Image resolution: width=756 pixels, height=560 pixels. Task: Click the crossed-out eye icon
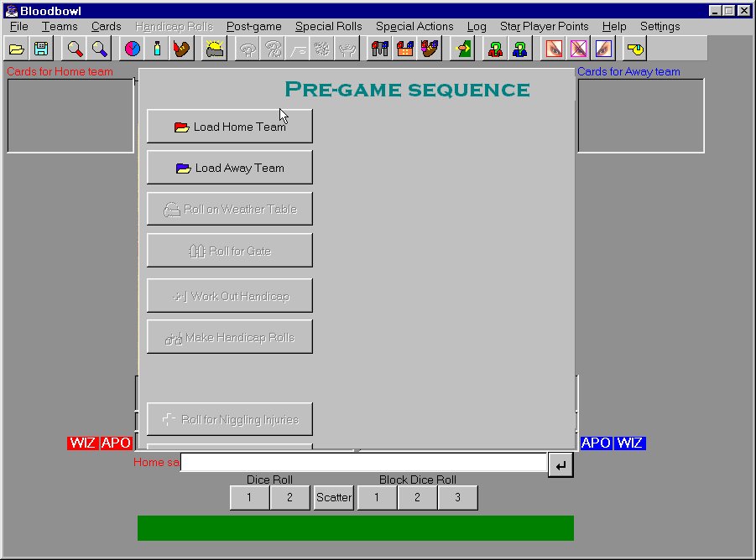[579, 49]
